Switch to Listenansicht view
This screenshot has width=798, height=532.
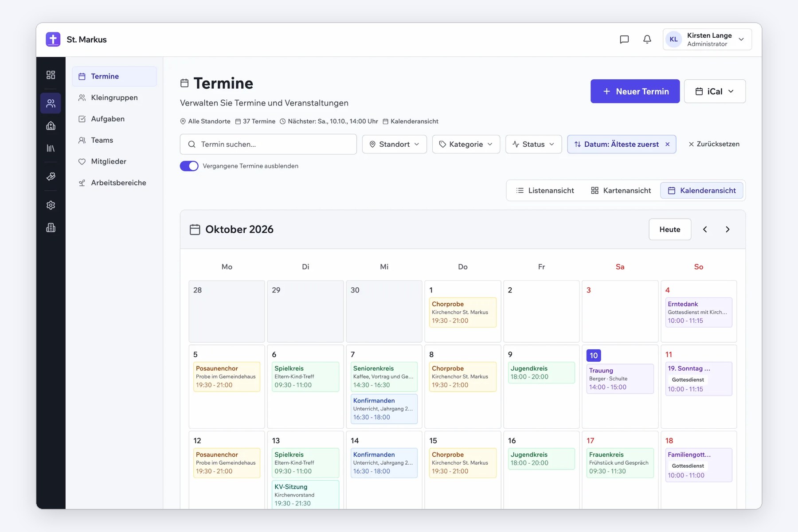point(545,191)
